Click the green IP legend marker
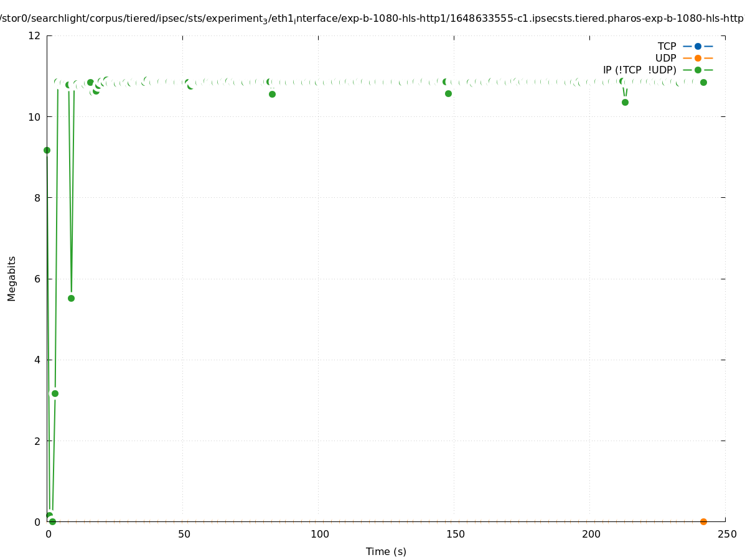Viewport: 745px width, 560px height. point(698,70)
